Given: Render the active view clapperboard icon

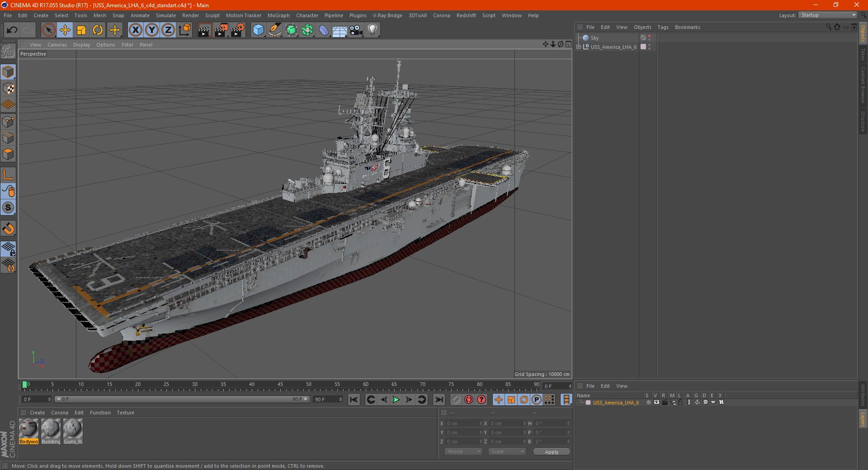Looking at the screenshot, I should [x=204, y=30].
